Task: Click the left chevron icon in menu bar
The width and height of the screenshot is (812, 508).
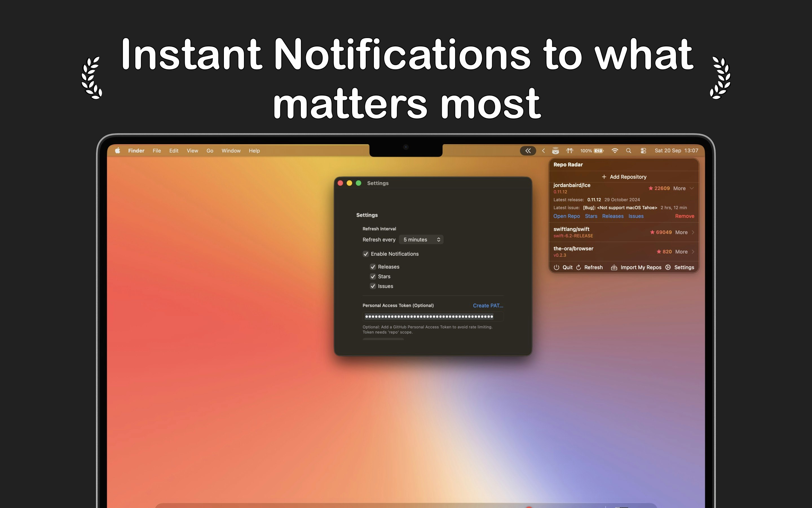Action: point(543,150)
